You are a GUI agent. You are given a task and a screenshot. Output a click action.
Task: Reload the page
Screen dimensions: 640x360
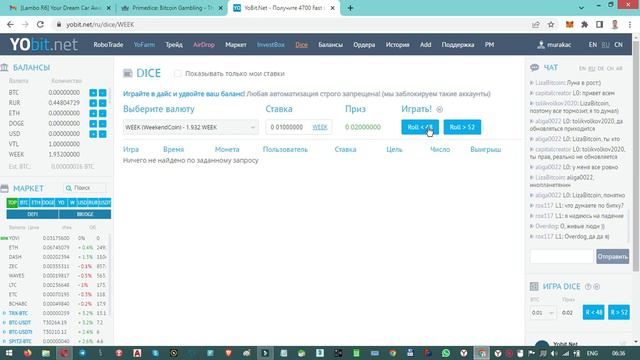coord(40,24)
